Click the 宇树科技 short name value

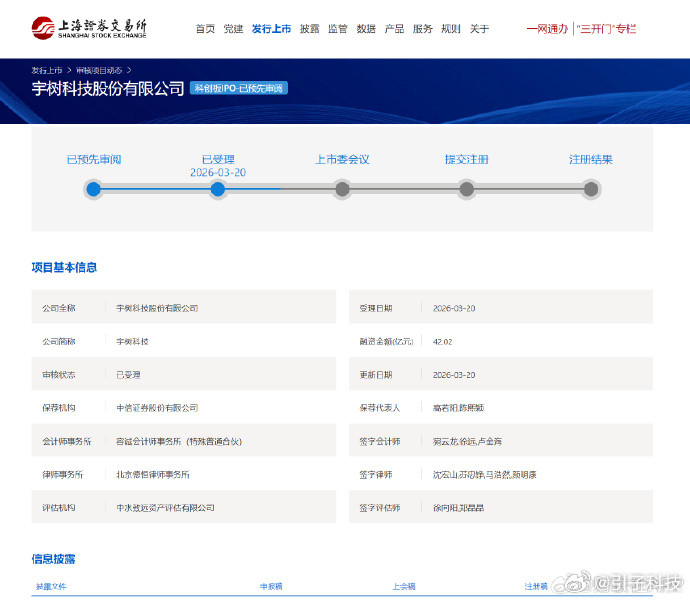pos(132,341)
